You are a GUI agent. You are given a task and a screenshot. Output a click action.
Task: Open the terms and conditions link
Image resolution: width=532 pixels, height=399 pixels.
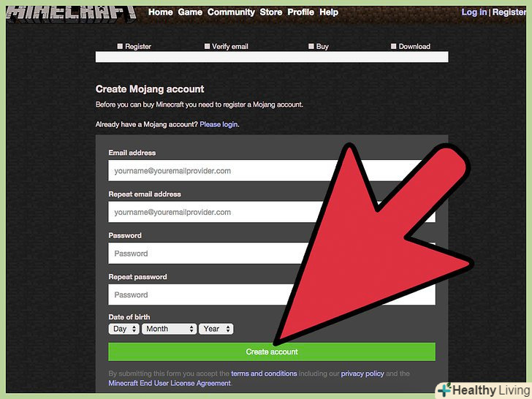264,373
